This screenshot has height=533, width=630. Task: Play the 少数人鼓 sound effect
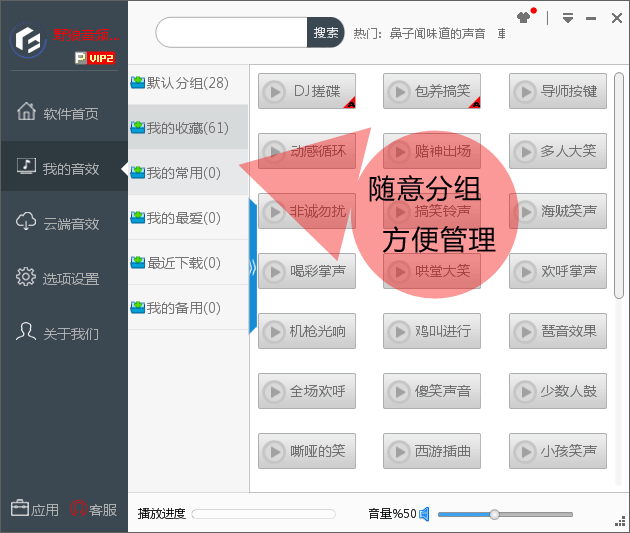(x=558, y=391)
